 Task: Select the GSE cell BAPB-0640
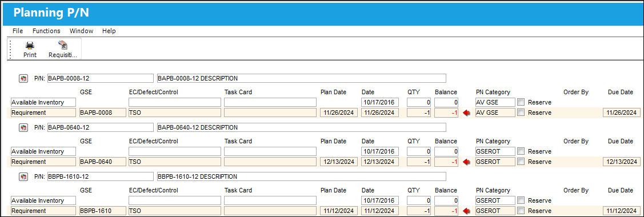point(102,162)
